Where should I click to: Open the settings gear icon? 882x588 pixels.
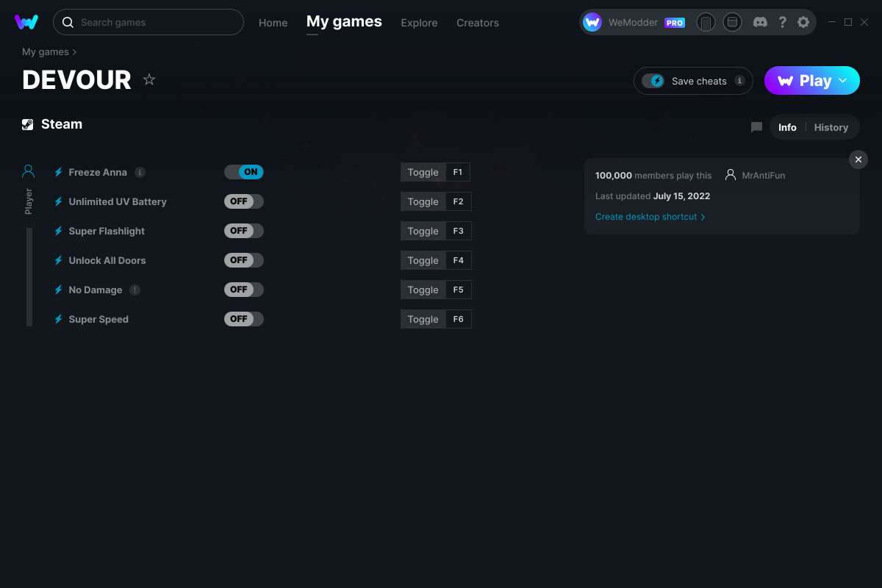click(803, 22)
